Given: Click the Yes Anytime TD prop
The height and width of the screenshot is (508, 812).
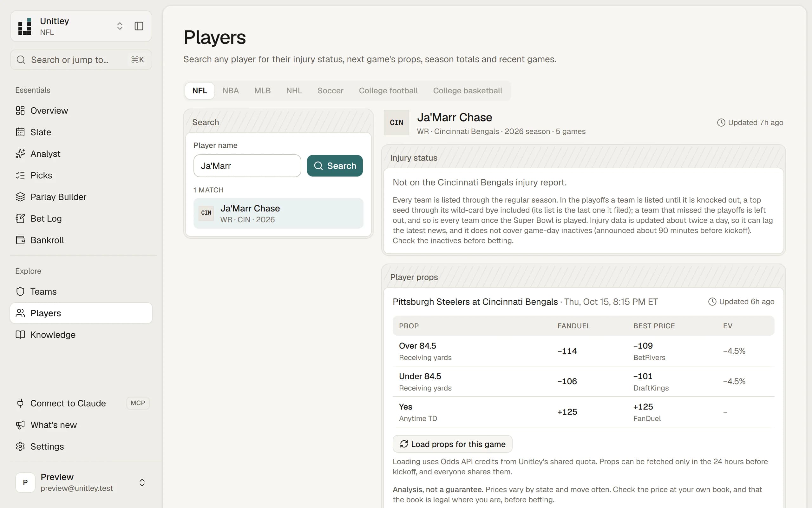Looking at the screenshot, I should tap(584, 412).
